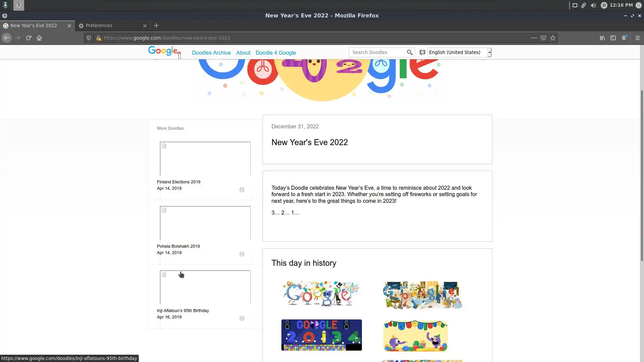Open tracking protection shield in address bar
The width and height of the screenshot is (644, 362).
tap(89, 38)
